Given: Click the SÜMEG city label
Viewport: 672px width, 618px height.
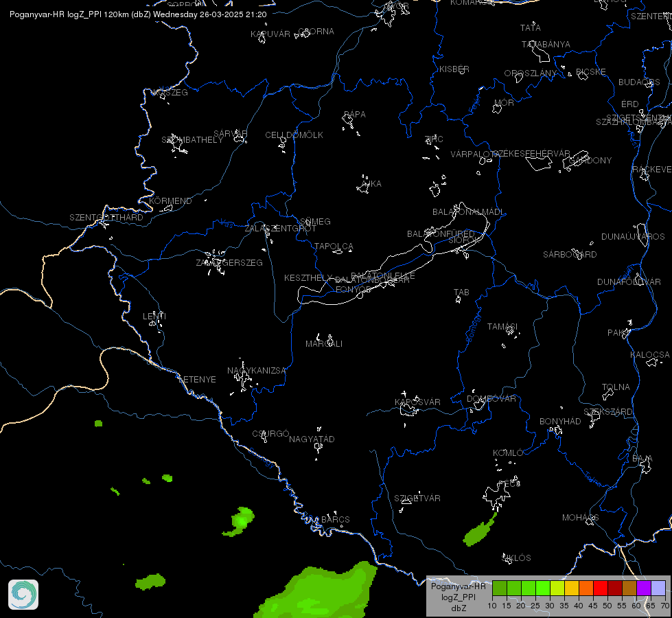Looking at the screenshot, I should pos(315,222).
